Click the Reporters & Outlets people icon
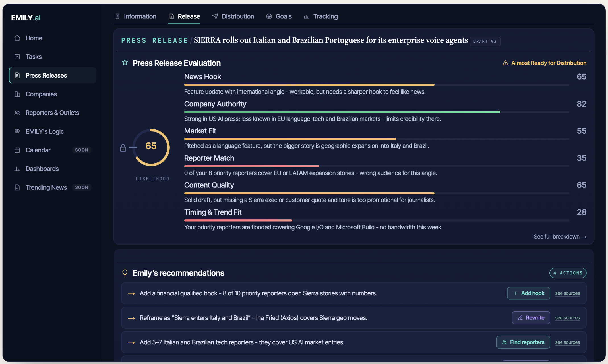Screen dimensions: 608x364 (x=17, y=113)
